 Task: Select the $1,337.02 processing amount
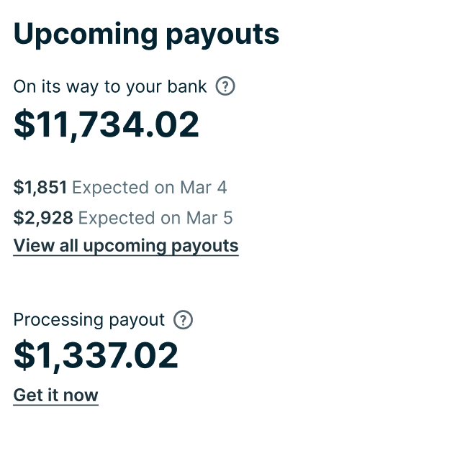click(x=96, y=357)
